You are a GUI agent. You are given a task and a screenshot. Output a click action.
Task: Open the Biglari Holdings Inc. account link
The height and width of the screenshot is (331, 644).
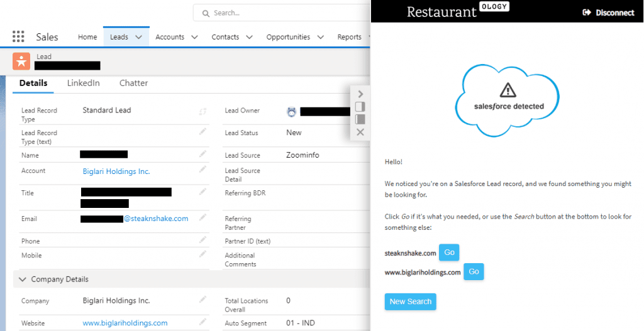click(116, 171)
